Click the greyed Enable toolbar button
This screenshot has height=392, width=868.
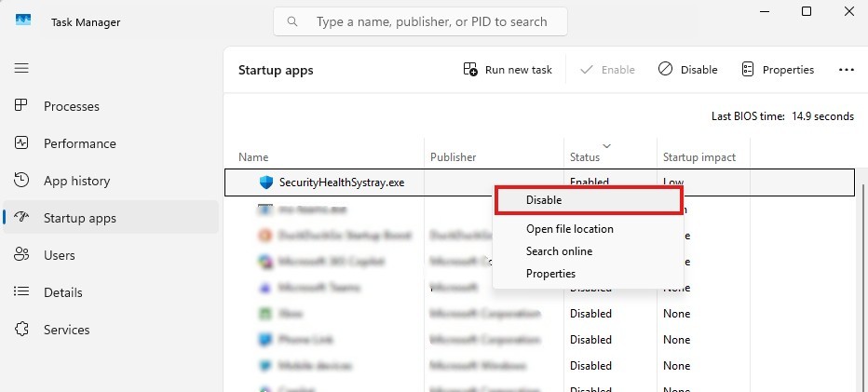click(607, 70)
